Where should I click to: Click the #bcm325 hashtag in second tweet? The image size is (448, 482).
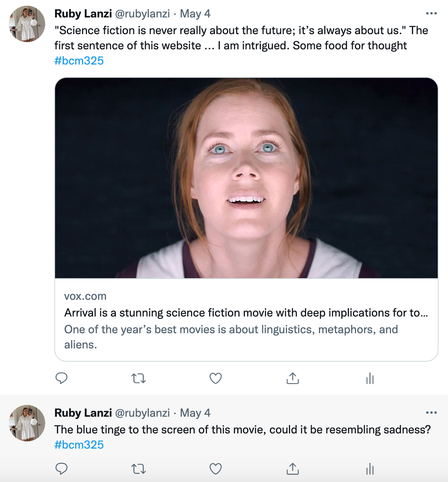click(79, 445)
